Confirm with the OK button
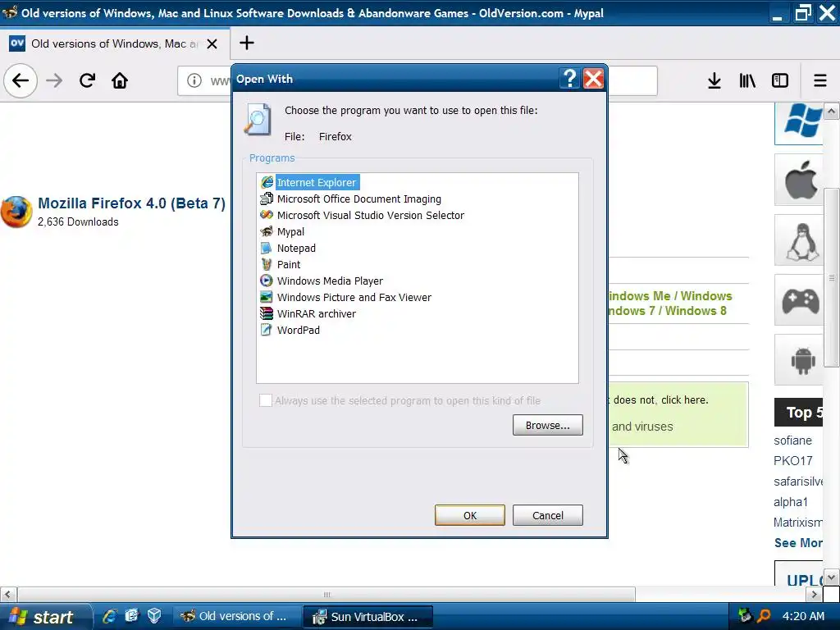 [470, 515]
